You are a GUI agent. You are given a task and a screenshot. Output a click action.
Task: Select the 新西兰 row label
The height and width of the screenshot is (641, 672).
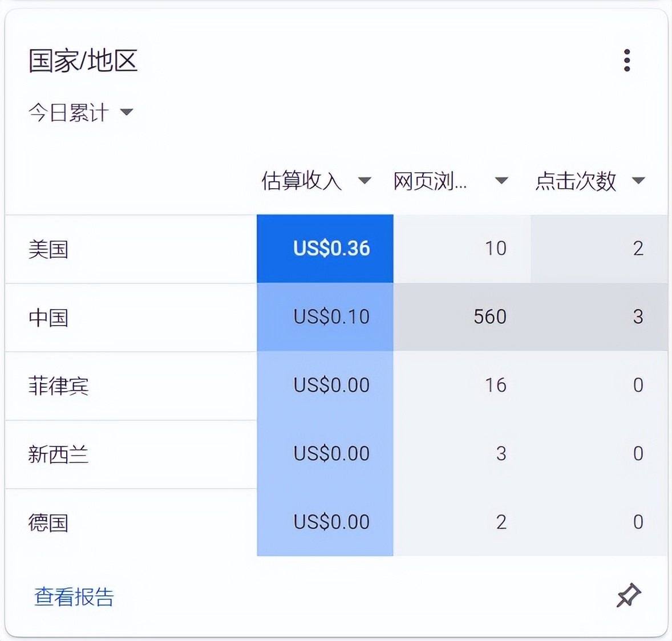click(x=58, y=455)
